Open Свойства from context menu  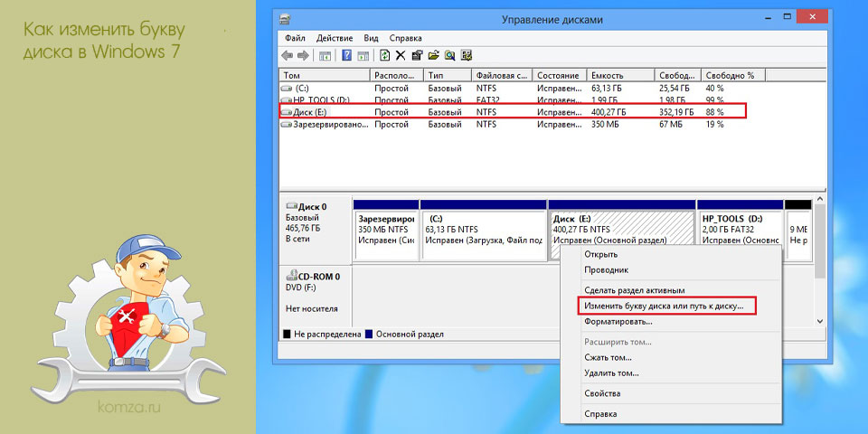point(602,393)
